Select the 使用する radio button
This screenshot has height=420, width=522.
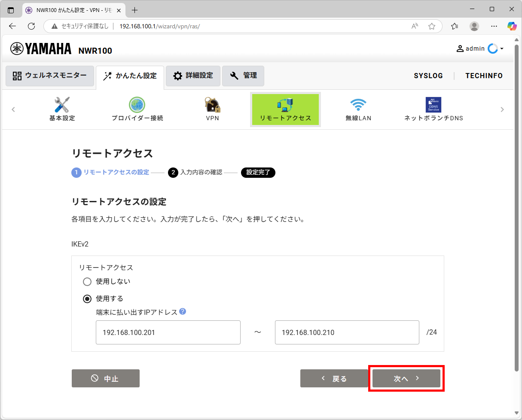point(87,298)
